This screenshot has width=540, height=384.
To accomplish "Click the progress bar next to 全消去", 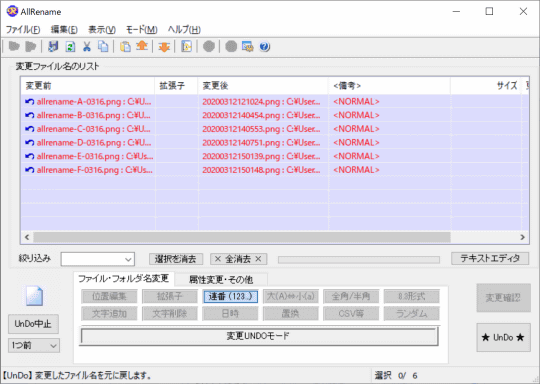I will [359, 260].
